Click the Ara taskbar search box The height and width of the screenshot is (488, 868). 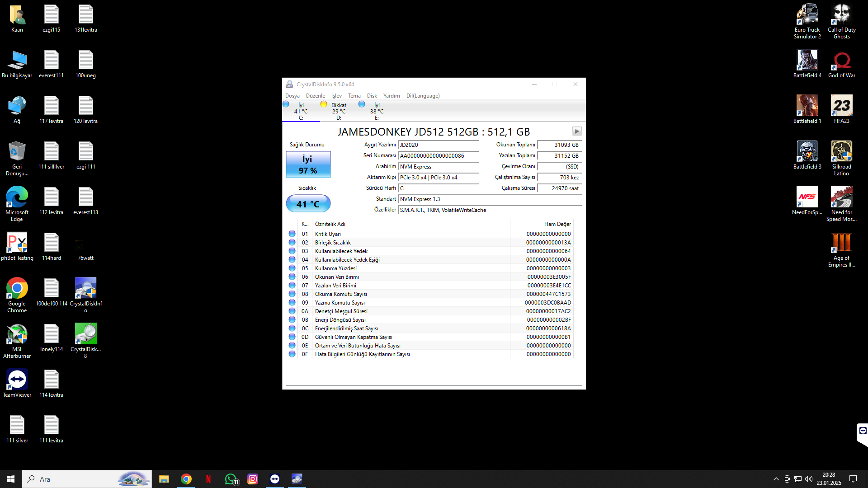(x=87, y=479)
